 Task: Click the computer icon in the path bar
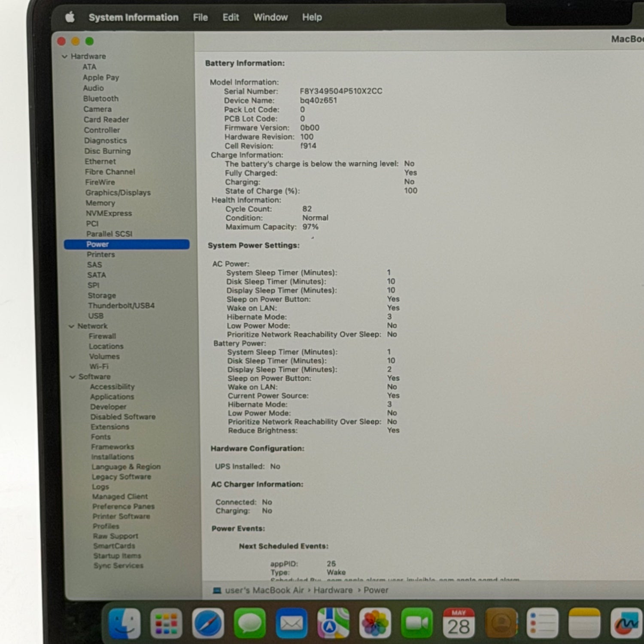click(x=217, y=590)
